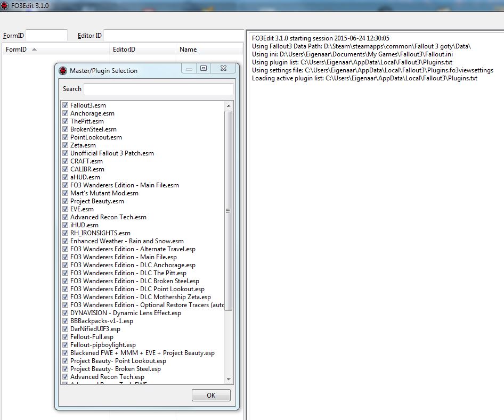Uncheck the Anchorage.esm checkbox
Image resolution: width=504 pixels, height=420 pixels.
[65, 113]
